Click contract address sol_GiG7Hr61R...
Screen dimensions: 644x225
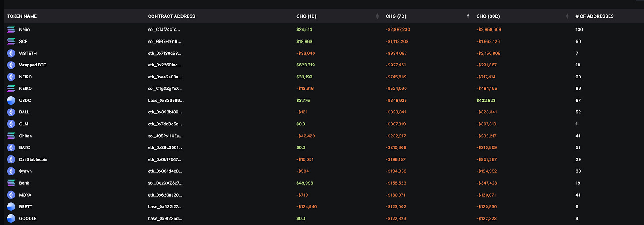[x=165, y=41]
